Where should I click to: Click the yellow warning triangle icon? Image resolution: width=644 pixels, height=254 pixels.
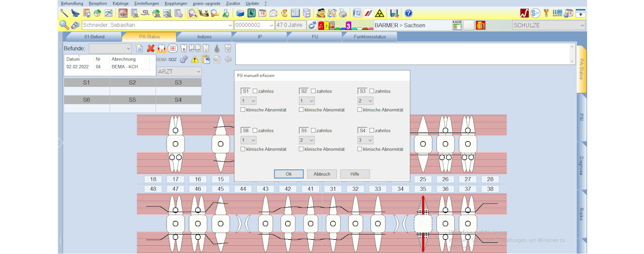[x=195, y=59]
